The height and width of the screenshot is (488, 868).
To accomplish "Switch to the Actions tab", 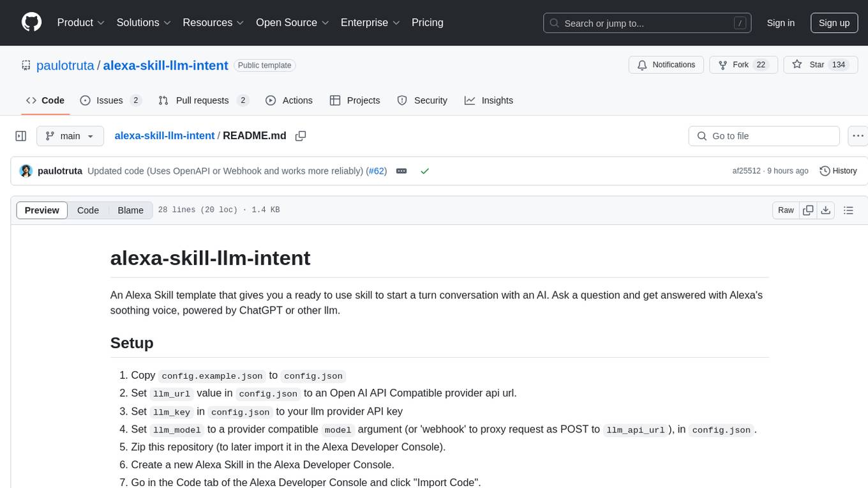I will [x=289, y=100].
